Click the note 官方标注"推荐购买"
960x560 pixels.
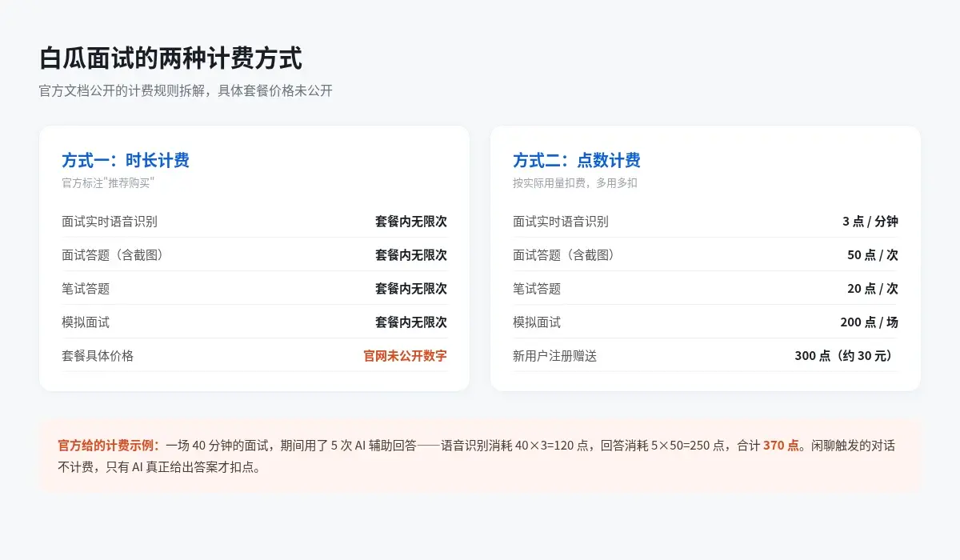[x=108, y=182]
